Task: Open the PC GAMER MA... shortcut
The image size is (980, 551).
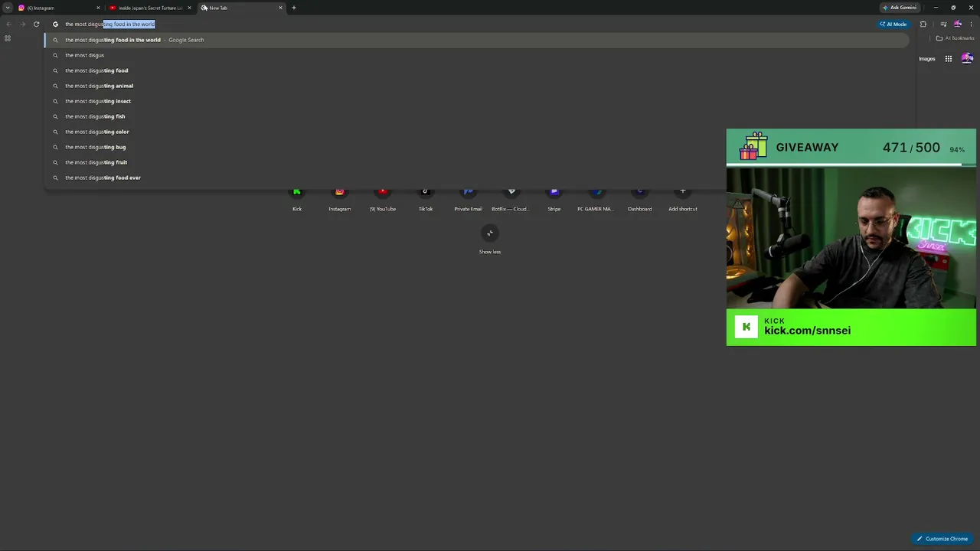Action: [596, 199]
